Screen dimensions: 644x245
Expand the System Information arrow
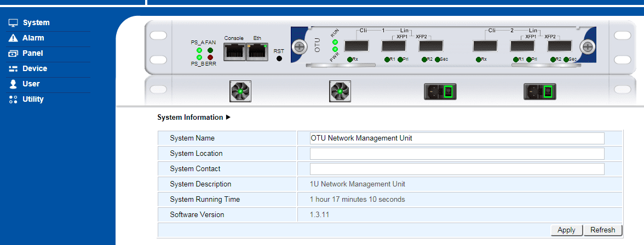[x=228, y=118]
